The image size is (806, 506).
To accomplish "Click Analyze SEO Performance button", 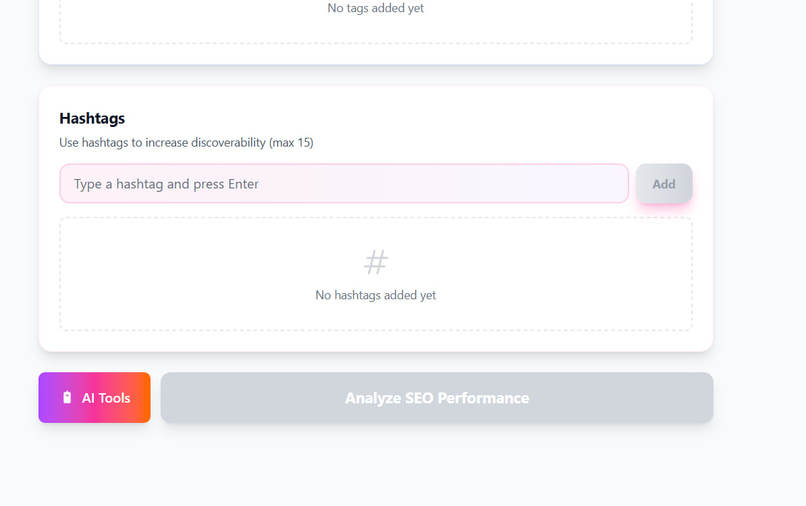I will pos(437,397).
